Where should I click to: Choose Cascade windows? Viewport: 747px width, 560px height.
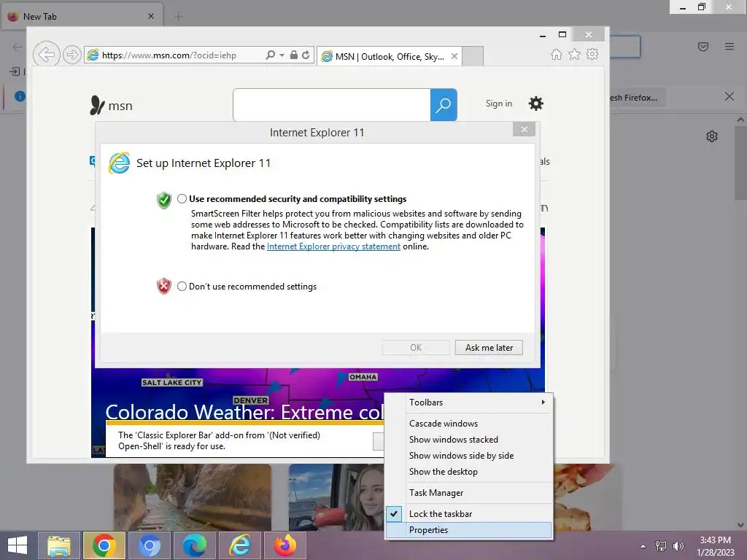coord(469,424)
